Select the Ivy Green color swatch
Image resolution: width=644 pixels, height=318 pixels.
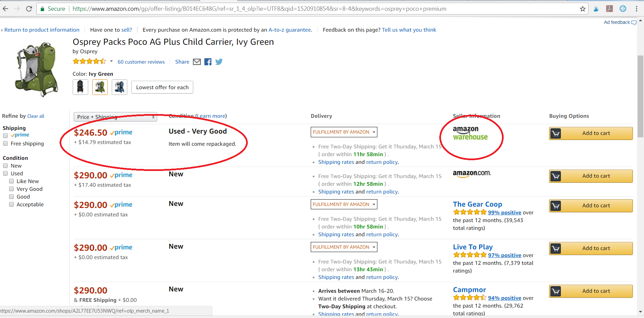100,87
